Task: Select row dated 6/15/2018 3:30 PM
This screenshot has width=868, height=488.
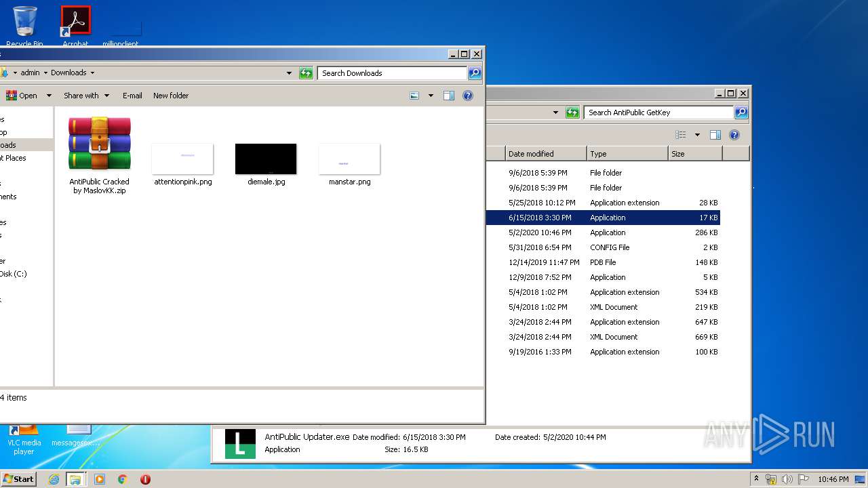Action: 603,218
